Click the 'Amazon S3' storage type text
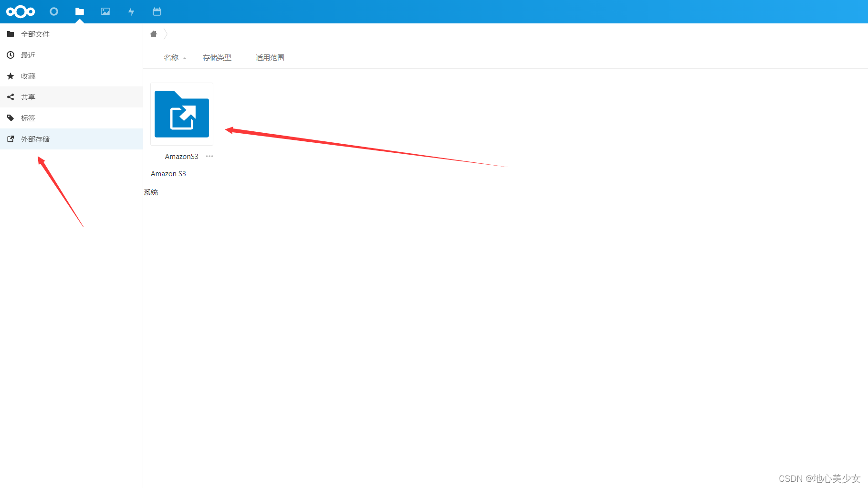This screenshot has width=868, height=488. 168,174
